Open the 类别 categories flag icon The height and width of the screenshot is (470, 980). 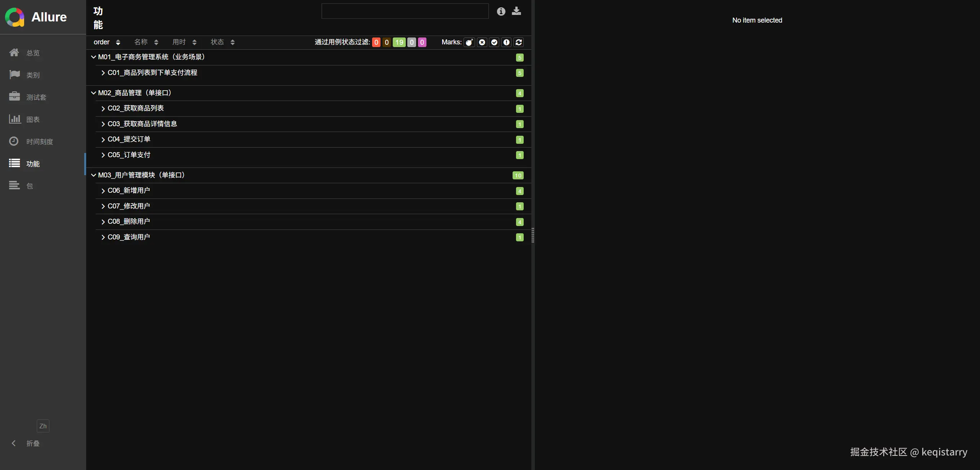pos(15,75)
